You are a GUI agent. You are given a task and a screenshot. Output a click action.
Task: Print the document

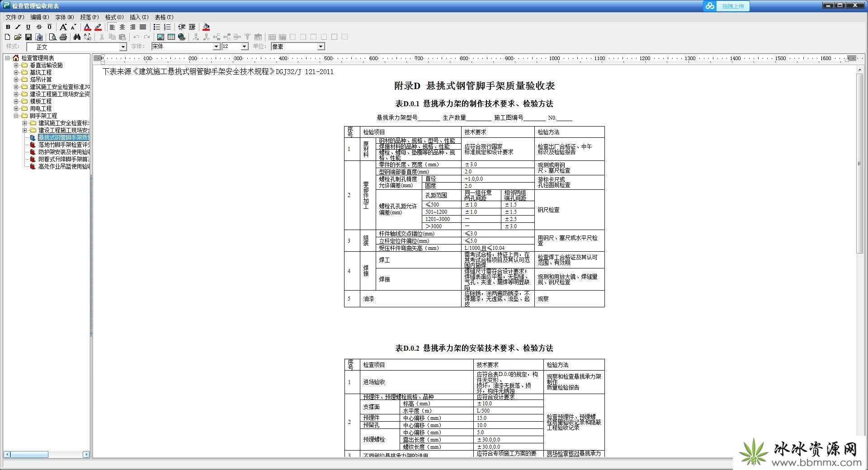coord(63,37)
